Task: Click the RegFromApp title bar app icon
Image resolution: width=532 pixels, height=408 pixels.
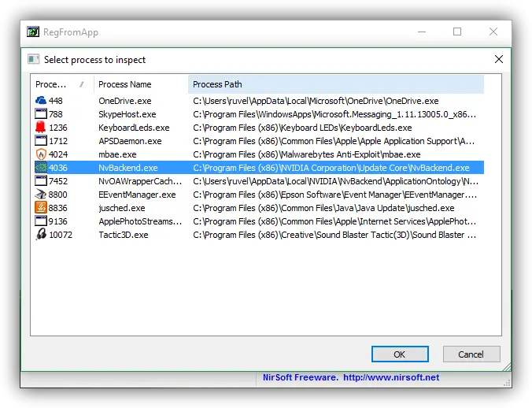Action: pyautogui.click(x=33, y=32)
